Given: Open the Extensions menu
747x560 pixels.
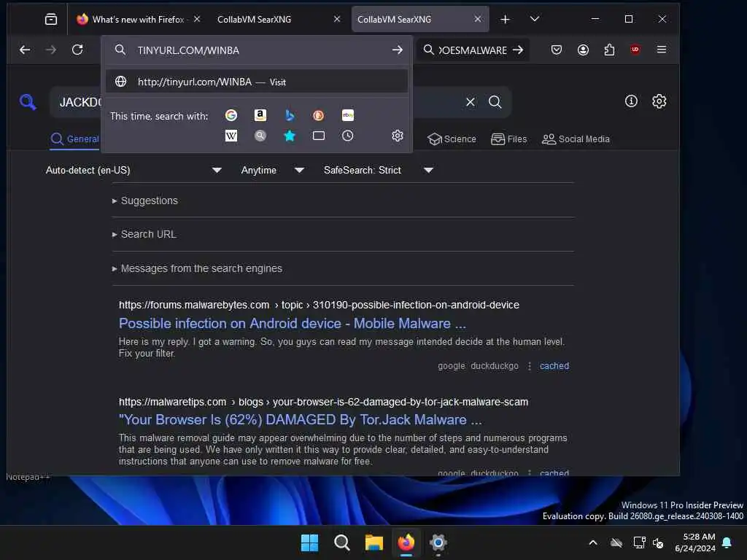Looking at the screenshot, I should [609, 50].
